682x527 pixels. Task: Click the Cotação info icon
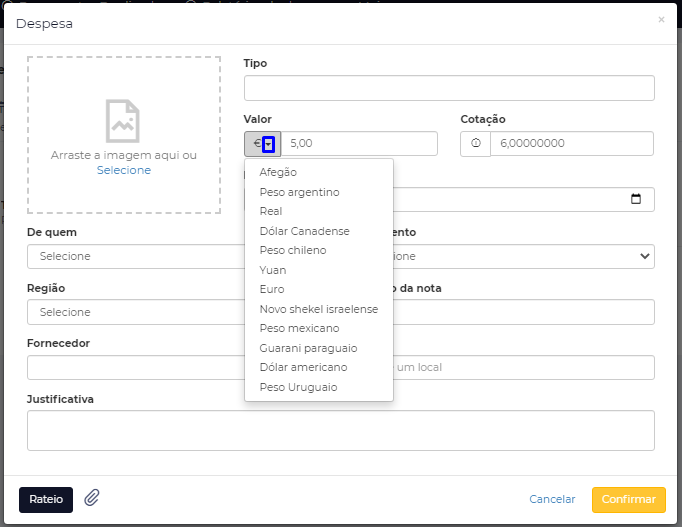point(475,143)
